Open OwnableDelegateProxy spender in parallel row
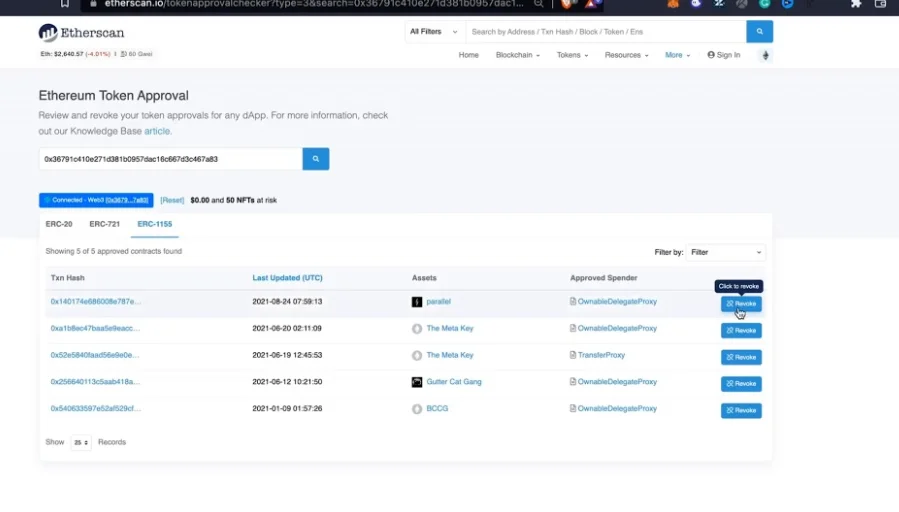 click(617, 302)
